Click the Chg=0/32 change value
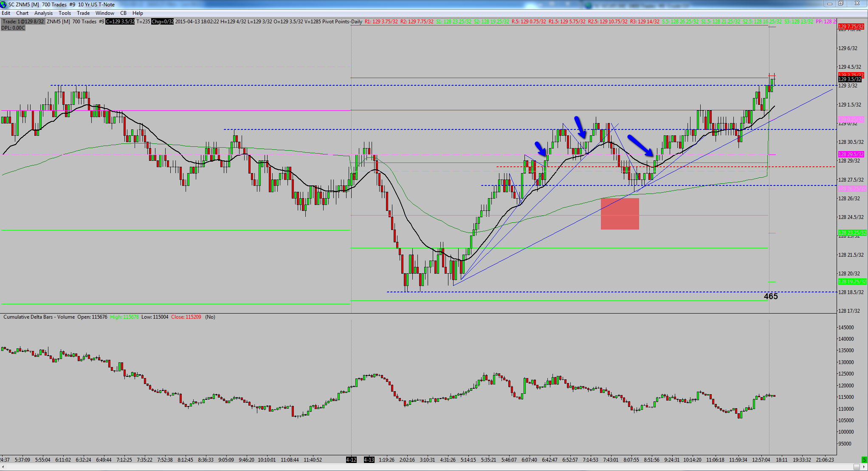Screen dimensions: 868x471 coord(162,22)
